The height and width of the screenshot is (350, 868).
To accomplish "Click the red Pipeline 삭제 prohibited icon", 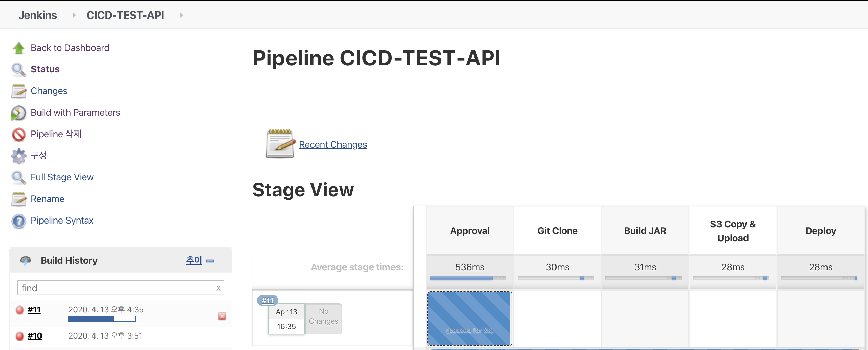I will [19, 134].
